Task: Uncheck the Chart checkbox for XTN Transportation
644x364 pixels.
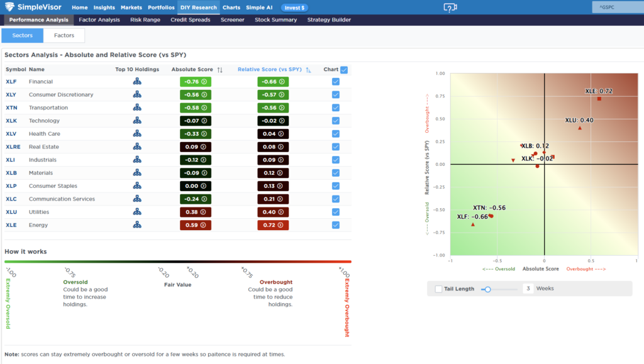Action: [x=335, y=107]
